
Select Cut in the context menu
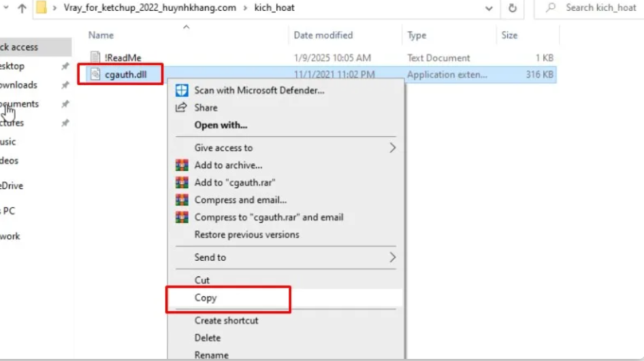point(202,280)
